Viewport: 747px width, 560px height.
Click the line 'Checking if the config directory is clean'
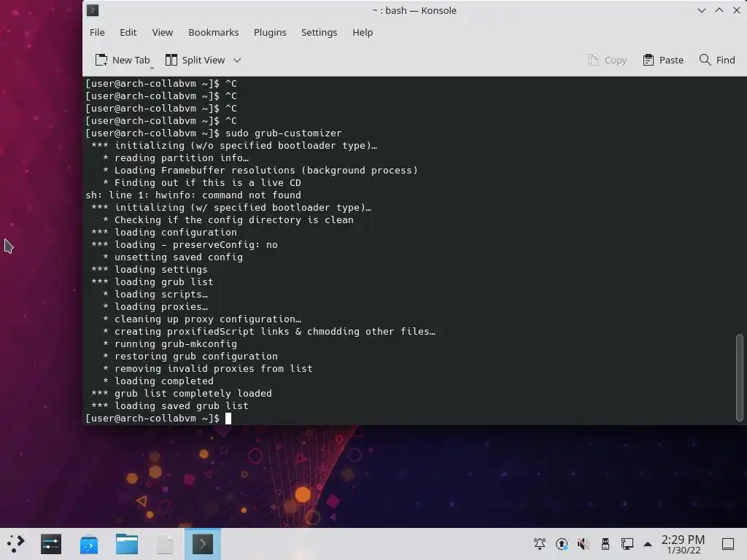[x=234, y=220]
